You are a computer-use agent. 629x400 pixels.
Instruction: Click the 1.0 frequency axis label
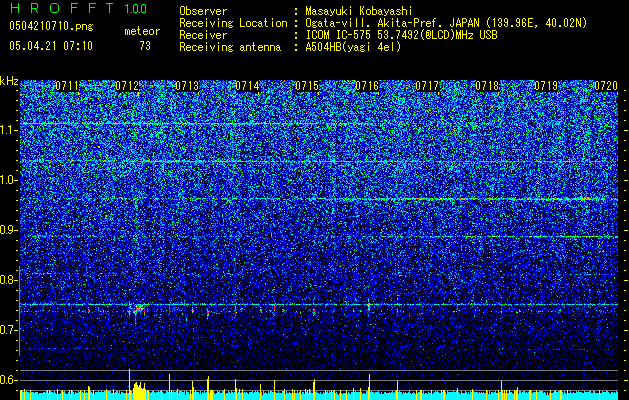(x=8, y=180)
